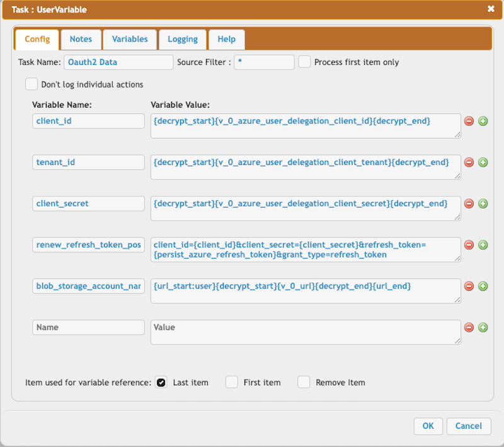The width and height of the screenshot is (504, 447).
Task: Select the Config tab
Action: click(37, 40)
